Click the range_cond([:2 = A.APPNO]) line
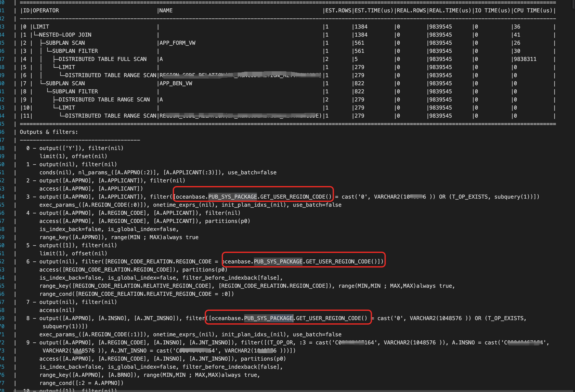 click(x=81, y=383)
